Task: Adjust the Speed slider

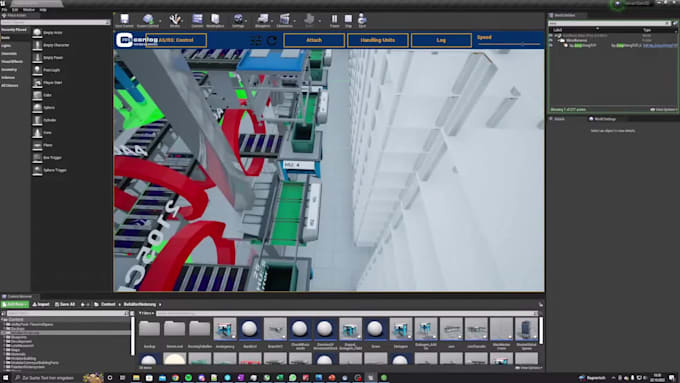Action: [x=509, y=44]
